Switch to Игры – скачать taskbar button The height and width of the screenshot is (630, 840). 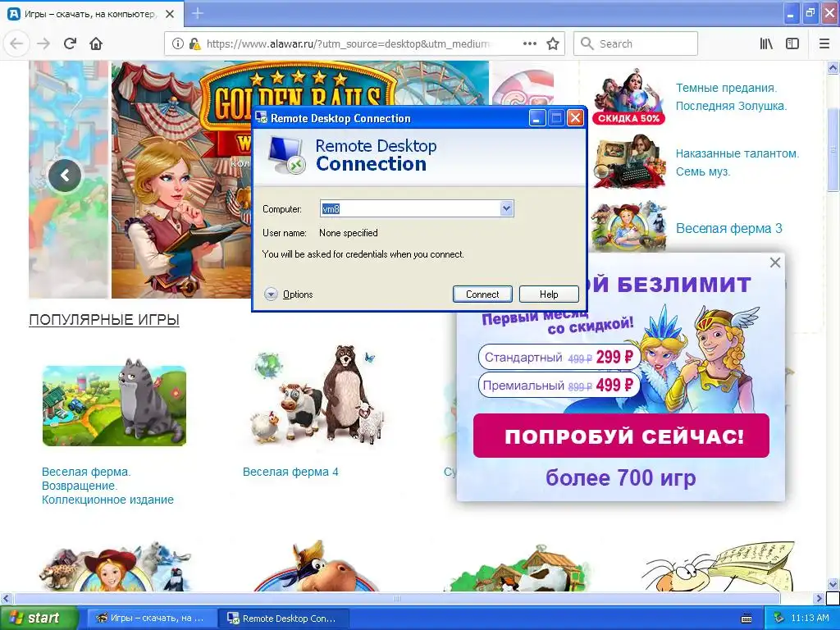coord(151,619)
